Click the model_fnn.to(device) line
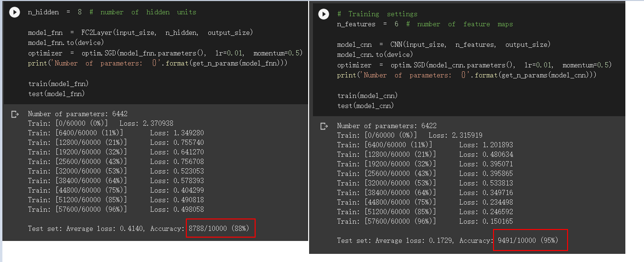 click(x=65, y=43)
